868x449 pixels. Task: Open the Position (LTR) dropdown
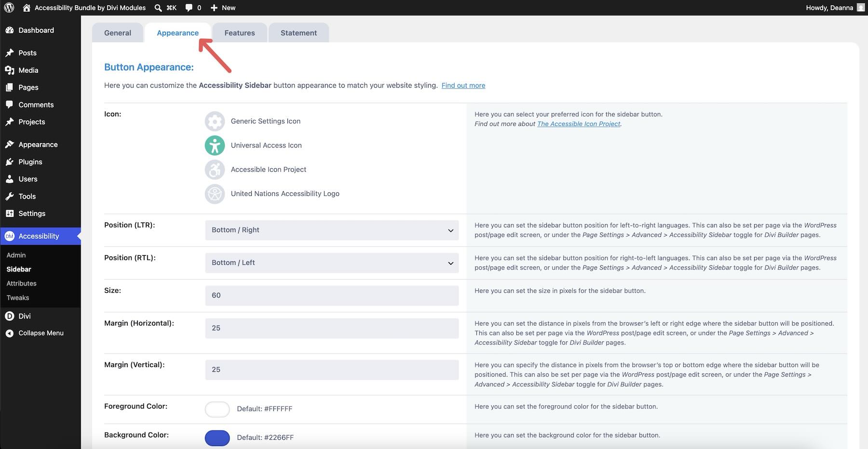click(332, 230)
